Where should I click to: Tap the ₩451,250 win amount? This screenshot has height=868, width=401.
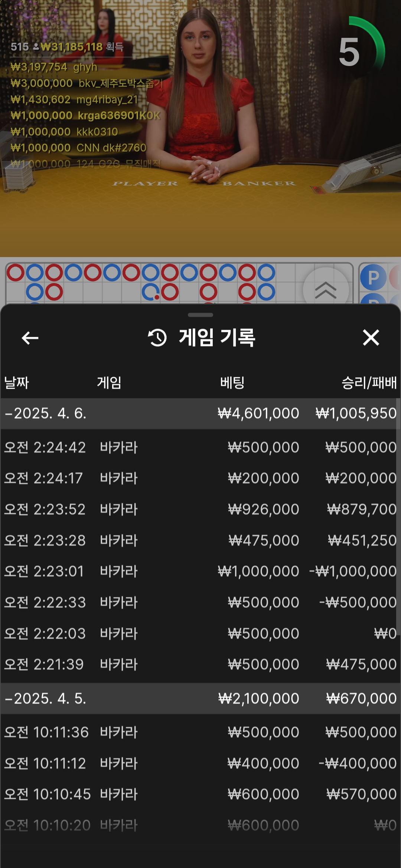(x=362, y=540)
